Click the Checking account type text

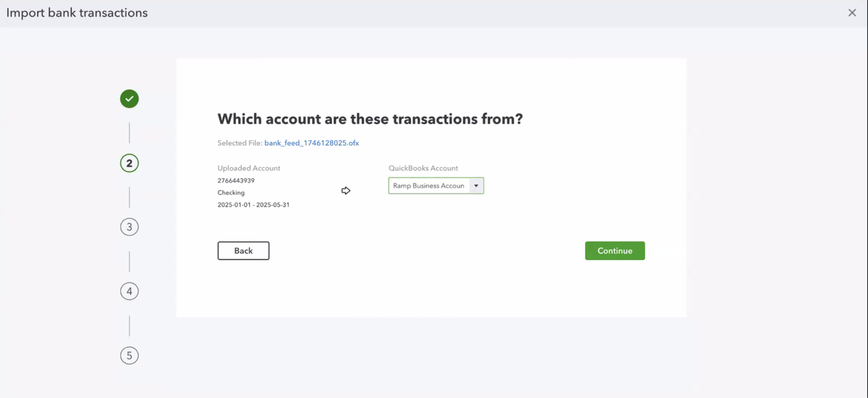pyautogui.click(x=231, y=192)
